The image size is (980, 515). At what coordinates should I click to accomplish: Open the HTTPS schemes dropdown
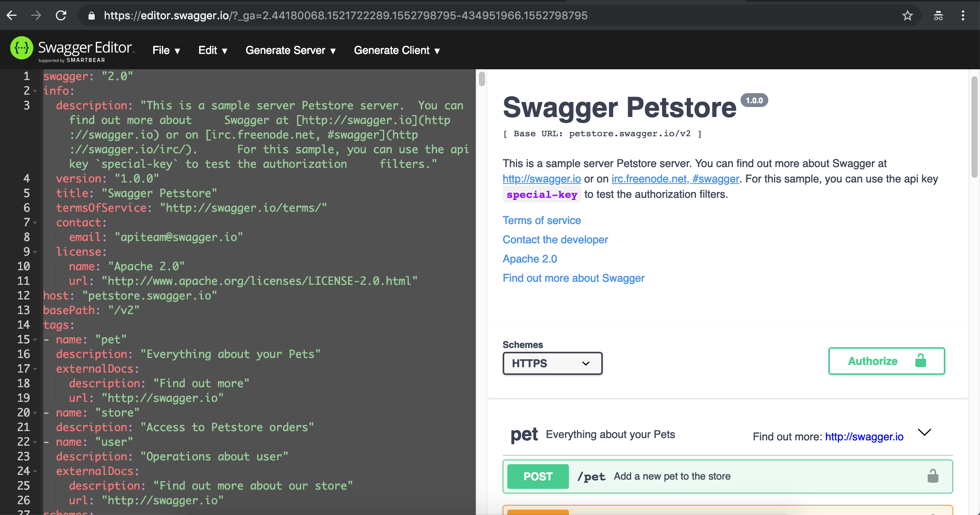click(x=552, y=363)
